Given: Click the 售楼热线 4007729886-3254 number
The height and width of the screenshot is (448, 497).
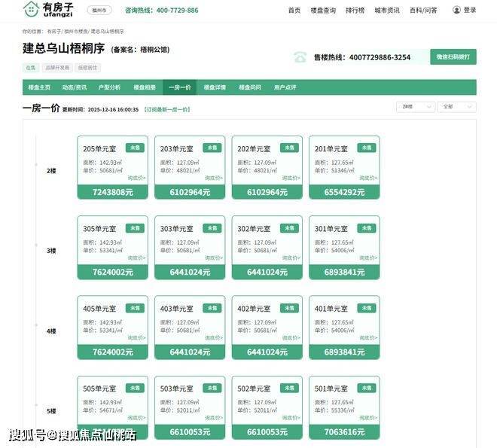Looking at the screenshot, I should [362, 57].
